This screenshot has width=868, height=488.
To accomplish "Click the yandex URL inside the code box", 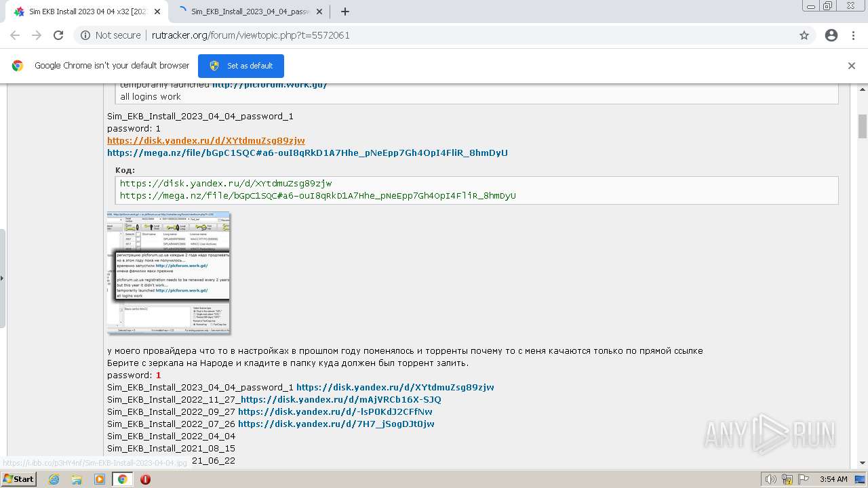I will pyautogui.click(x=226, y=183).
